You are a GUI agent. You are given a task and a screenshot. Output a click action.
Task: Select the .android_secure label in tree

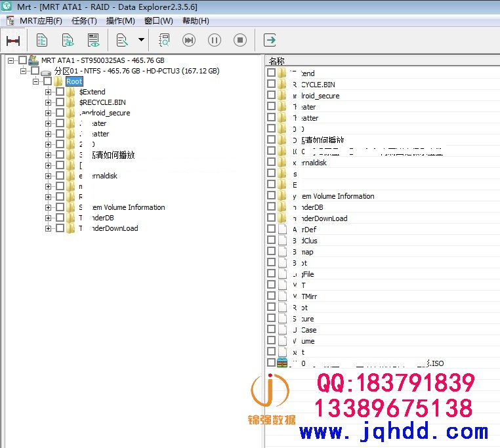pyautogui.click(x=105, y=113)
